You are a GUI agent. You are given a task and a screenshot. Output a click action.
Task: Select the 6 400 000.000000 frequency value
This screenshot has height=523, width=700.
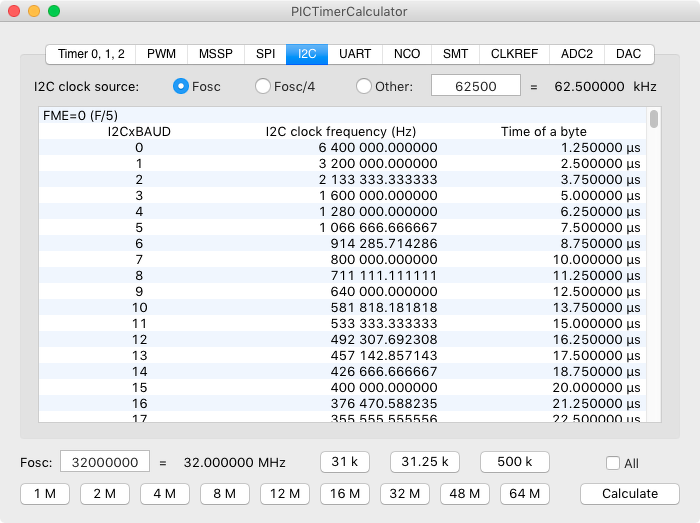pyautogui.click(x=378, y=148)
